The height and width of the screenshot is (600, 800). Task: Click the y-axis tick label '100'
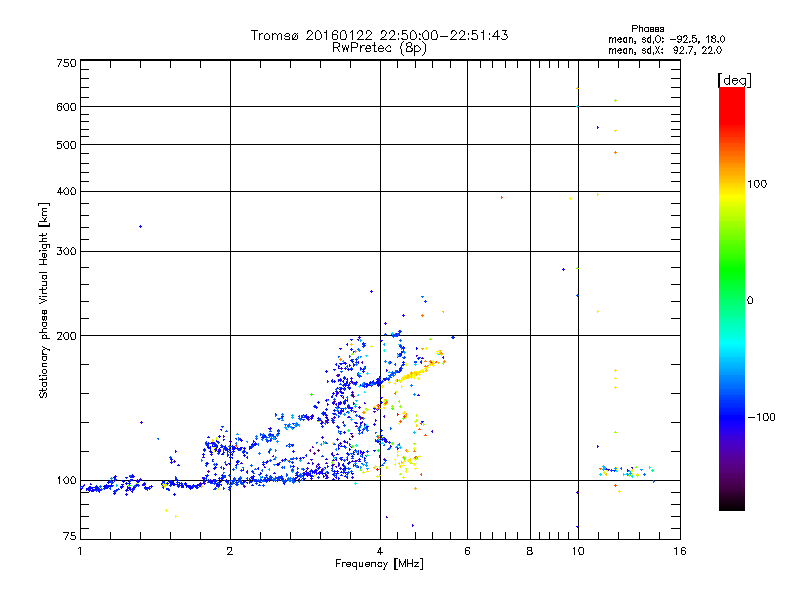[x=67, y=480]
